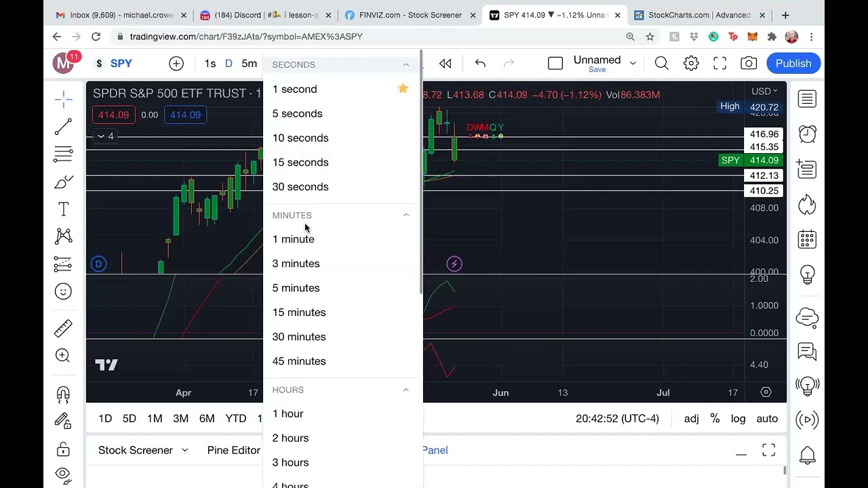Collapse the MINUTES section
The width and height of the screenshot is (868, 488).
(x=406, y=215)
